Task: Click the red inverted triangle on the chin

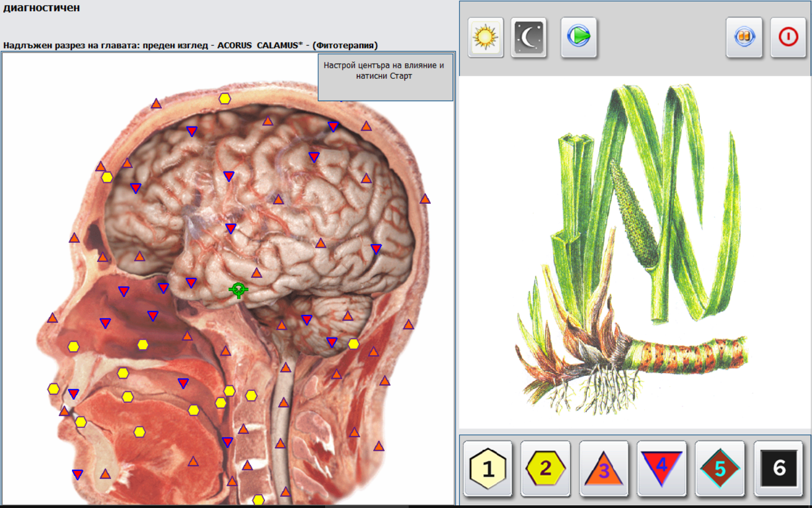Action: (78, 475)
